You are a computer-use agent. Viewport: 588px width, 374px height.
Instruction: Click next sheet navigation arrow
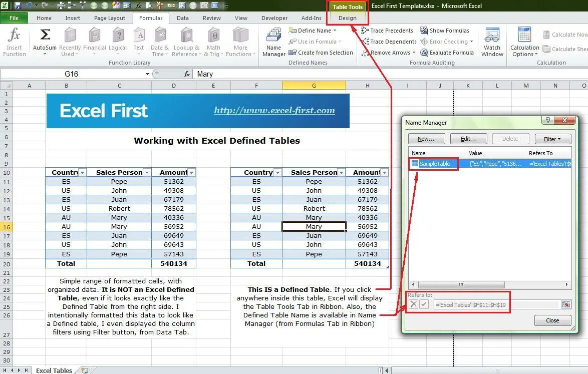click(19, 370)
